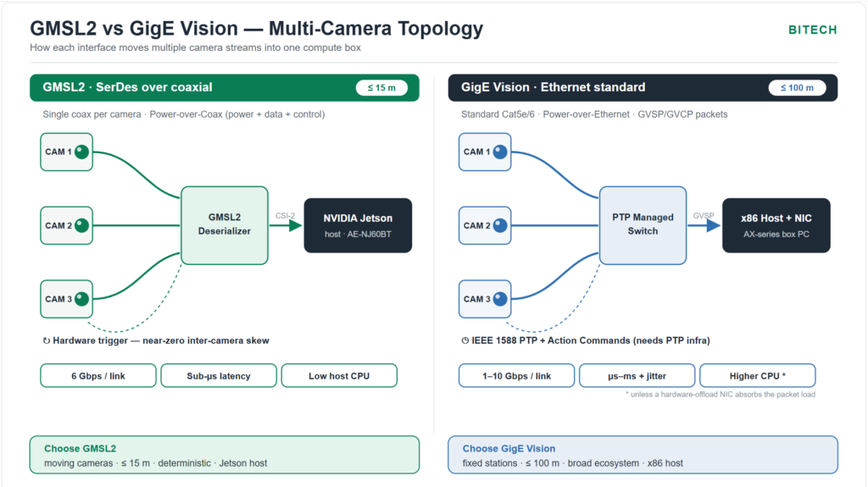Click the GVSP link label
The height and width of the screenshot is (487, 868).
coord(704,216)
